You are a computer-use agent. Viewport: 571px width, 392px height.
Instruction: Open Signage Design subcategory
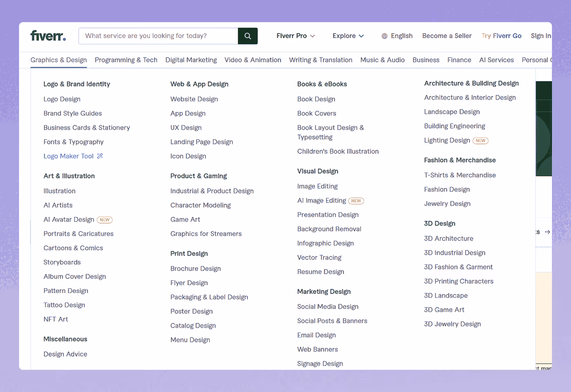(x=320, y=364)
